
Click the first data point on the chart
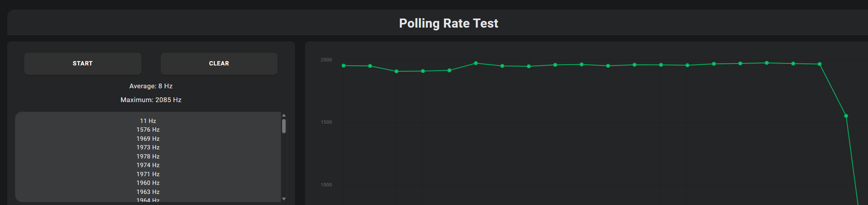(x=344, y=65)
